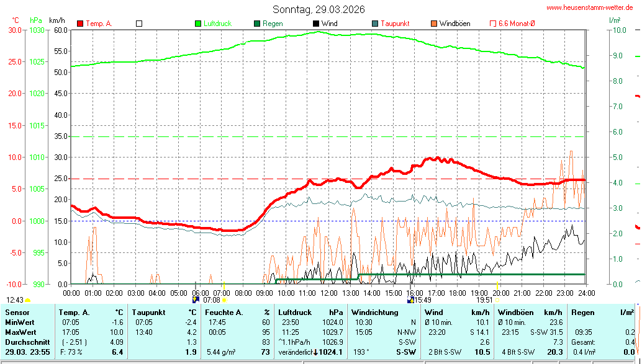
Task: Click the teal Taupunkt legend square
Action: tap(375, 24)
